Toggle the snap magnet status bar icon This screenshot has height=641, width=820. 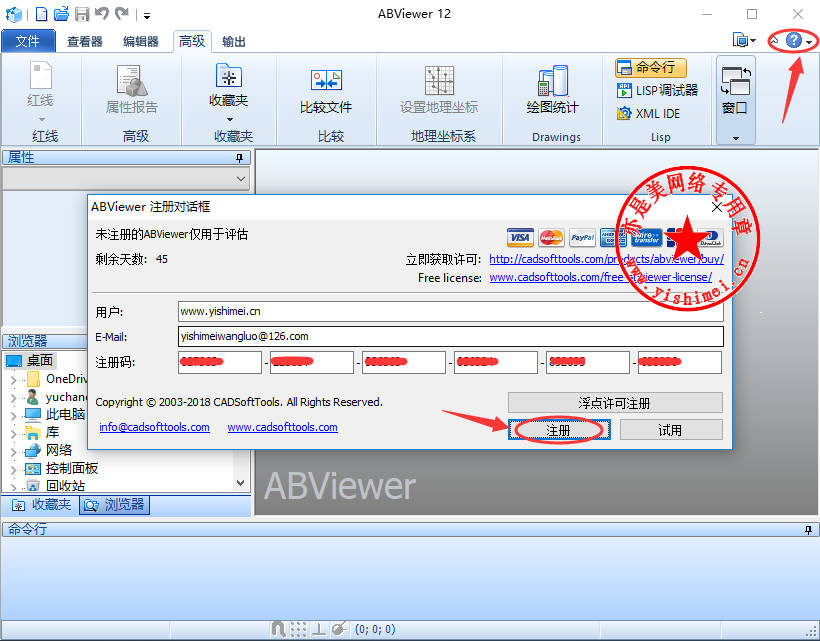pos(279,629)
